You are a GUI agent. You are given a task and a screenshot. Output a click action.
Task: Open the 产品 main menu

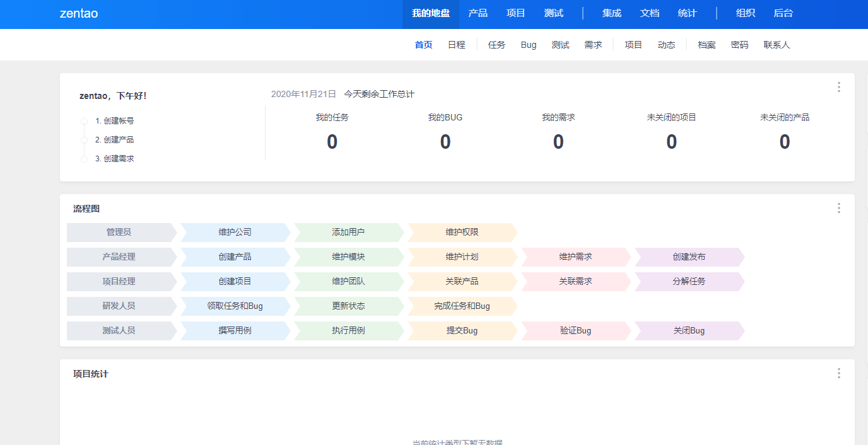click(478, 13)
